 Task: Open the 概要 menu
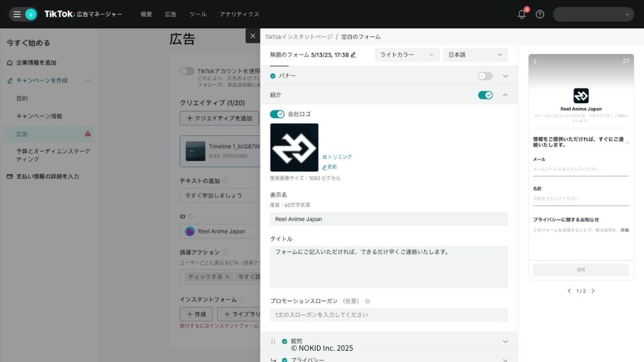146,14
